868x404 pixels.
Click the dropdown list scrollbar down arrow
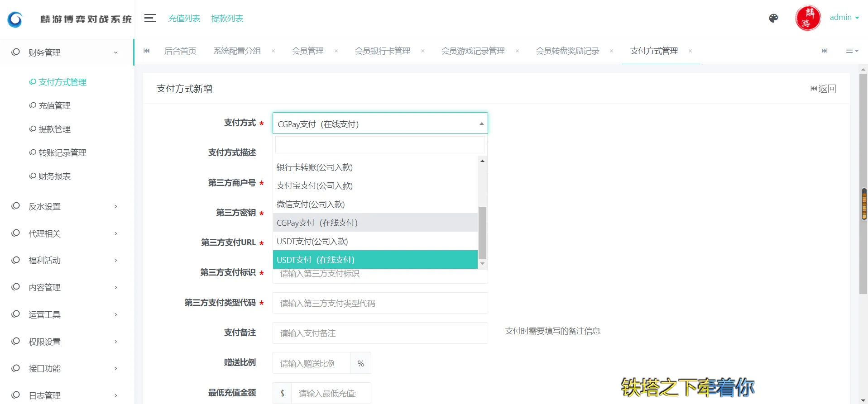[x=482, y=263]
